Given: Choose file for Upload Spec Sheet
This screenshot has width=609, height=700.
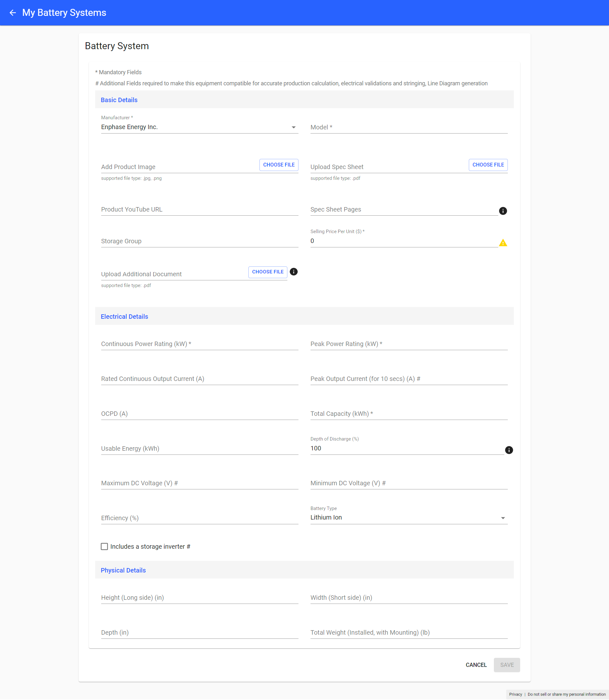Looking at the screenshot, I should (488, 165).
